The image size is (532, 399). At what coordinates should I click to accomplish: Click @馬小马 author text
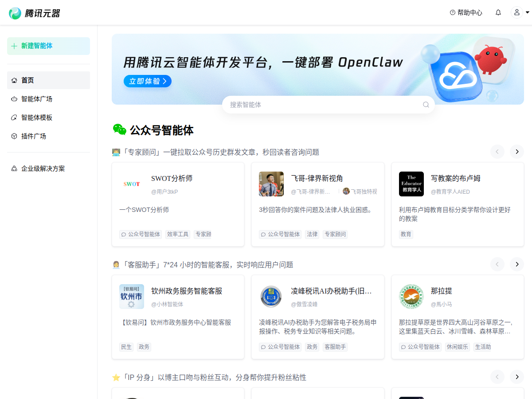pos(442,305)
